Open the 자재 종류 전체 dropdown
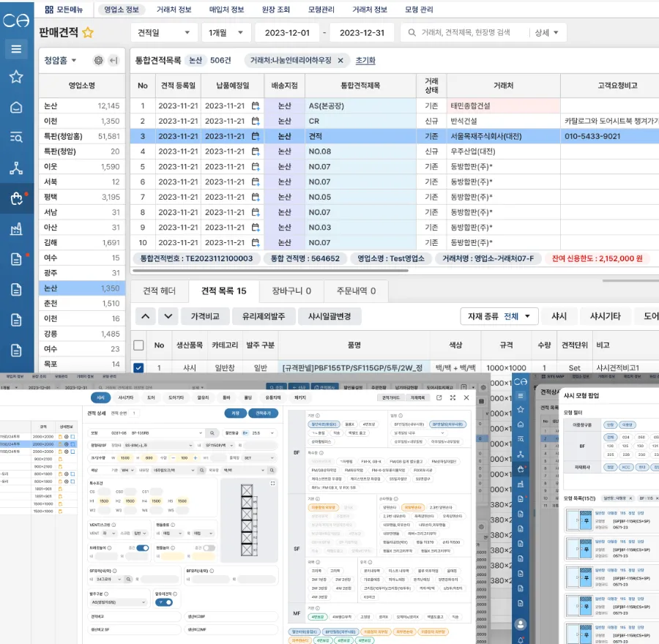 (x=499, y=316)
